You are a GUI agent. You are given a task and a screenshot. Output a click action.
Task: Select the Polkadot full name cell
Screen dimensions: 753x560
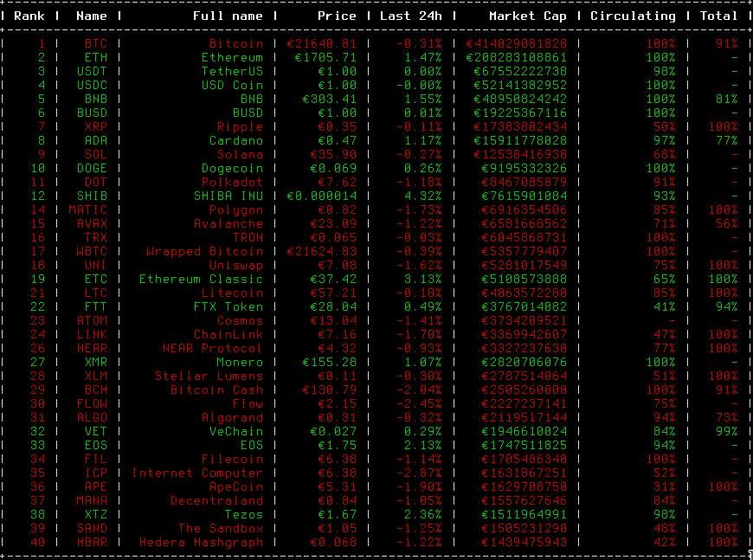tap(232, 183)
